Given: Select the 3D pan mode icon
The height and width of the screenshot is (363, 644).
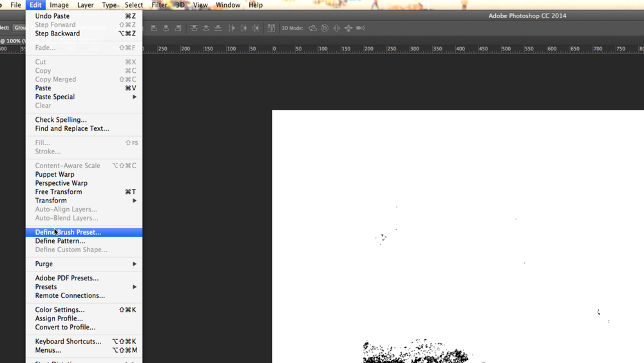Looking at the screenshot, I should click(336, 28).
